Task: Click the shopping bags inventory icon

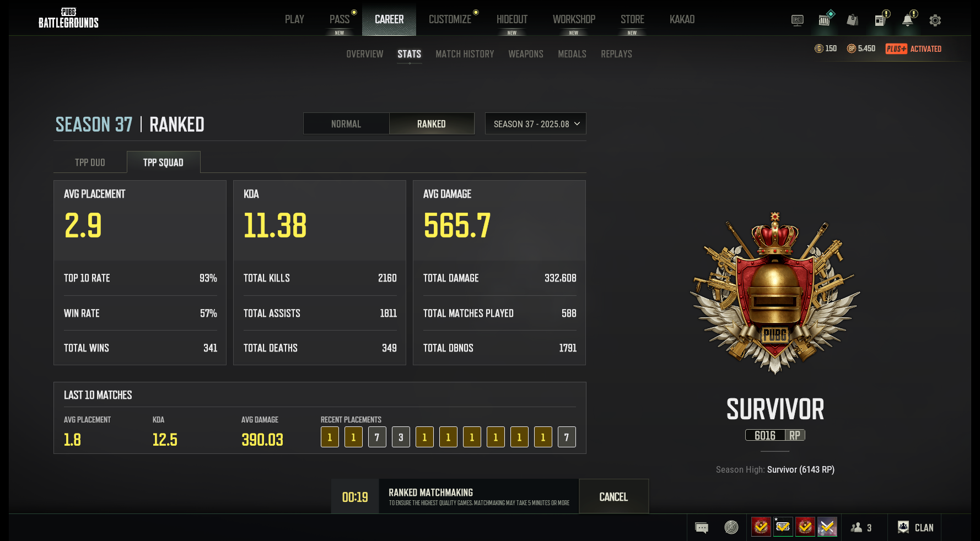Action: click(853, 20)
